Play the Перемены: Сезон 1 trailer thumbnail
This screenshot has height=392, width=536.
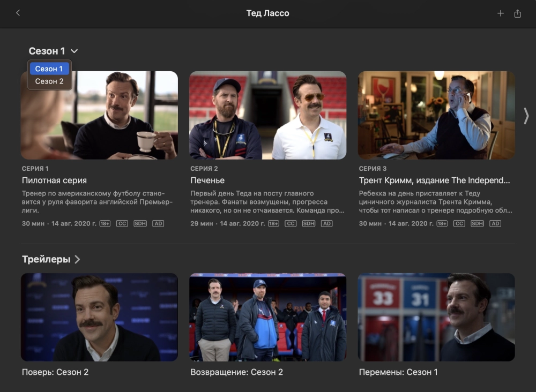click(436, 317)
